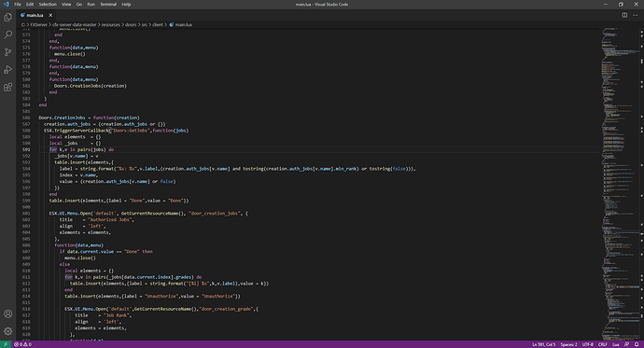Click 'door_creation_grade' string on line 616
Viewport: 644px width, 348px height.
coord(226,309)
